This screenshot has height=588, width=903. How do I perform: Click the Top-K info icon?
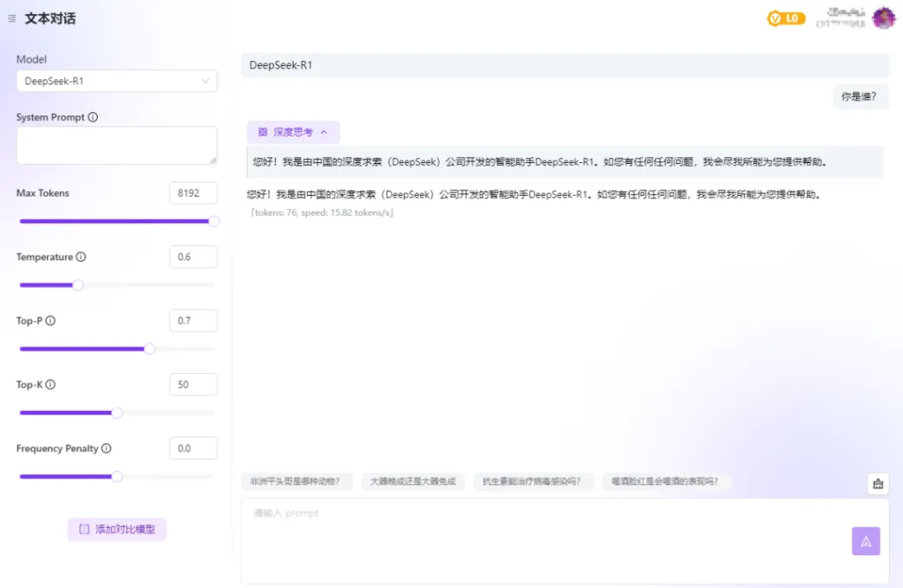pyautogui.click(x=50, y=385)
